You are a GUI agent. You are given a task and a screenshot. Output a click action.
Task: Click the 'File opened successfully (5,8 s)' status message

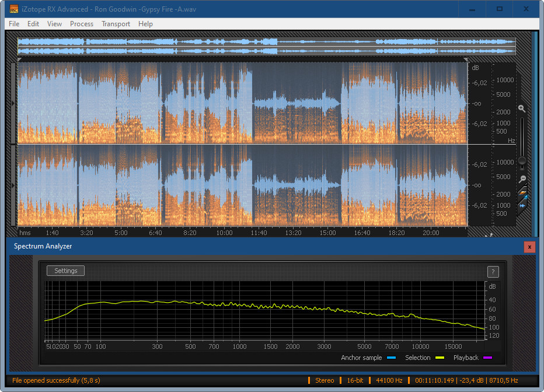[56, 380]
